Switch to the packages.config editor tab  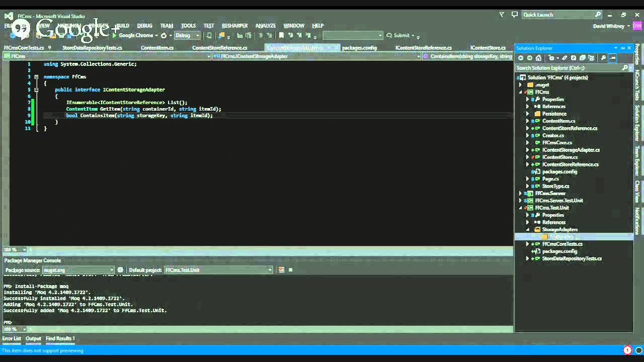(359, 48)
